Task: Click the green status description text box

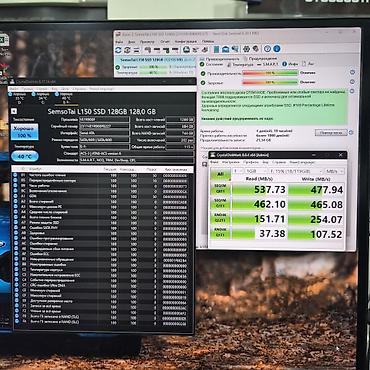Action: coord(274,107)
